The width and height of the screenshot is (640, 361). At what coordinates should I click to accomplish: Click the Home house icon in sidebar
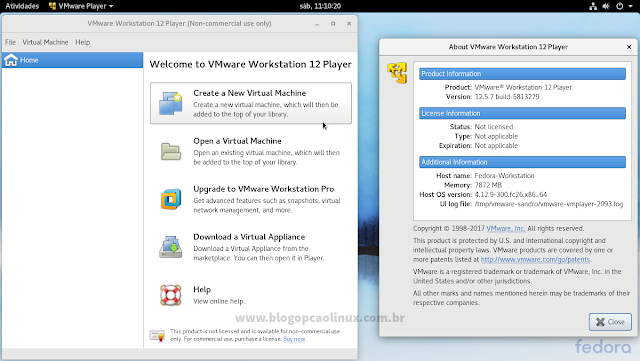tap(11, 60)
